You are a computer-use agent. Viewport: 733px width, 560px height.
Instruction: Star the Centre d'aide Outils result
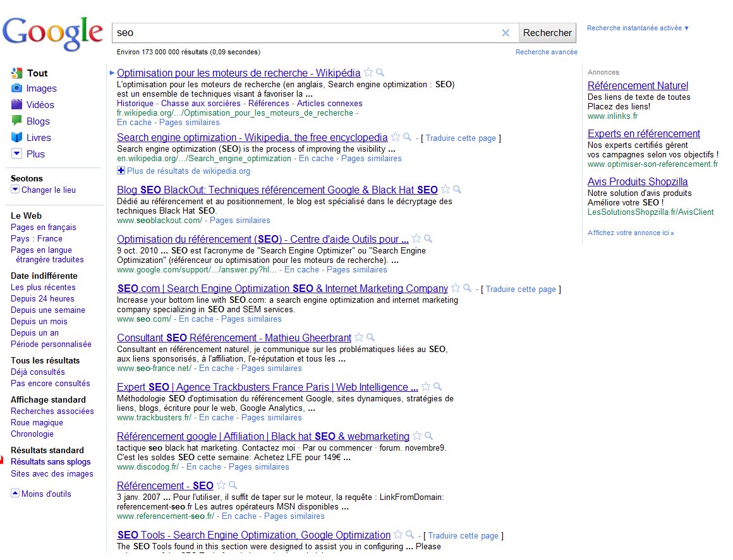click(416, 239)
